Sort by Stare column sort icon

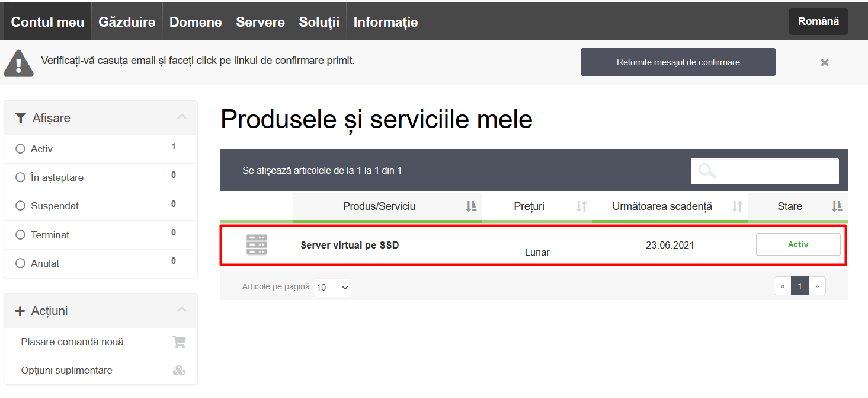[x=837, y=206]
